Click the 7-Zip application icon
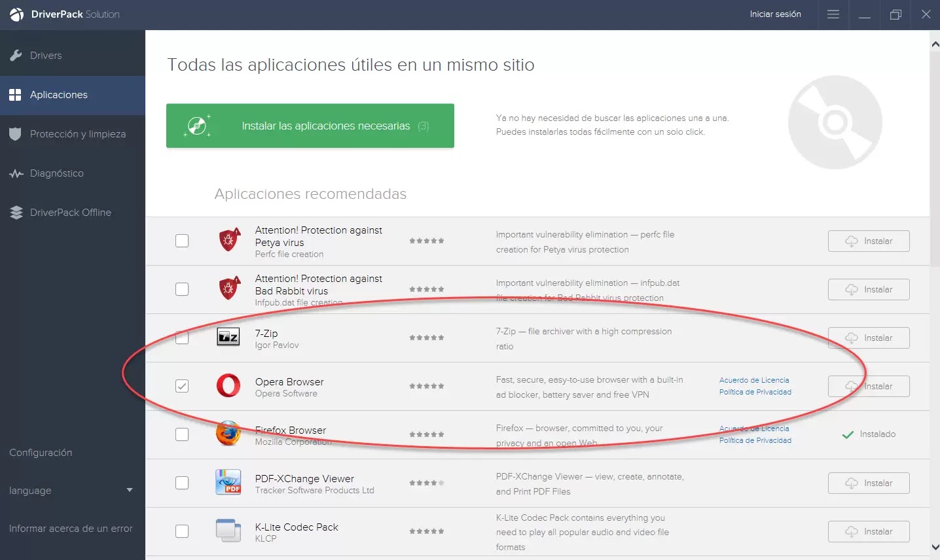The width and height of the screenshot is (940, 560). click(x=228, y=337)
